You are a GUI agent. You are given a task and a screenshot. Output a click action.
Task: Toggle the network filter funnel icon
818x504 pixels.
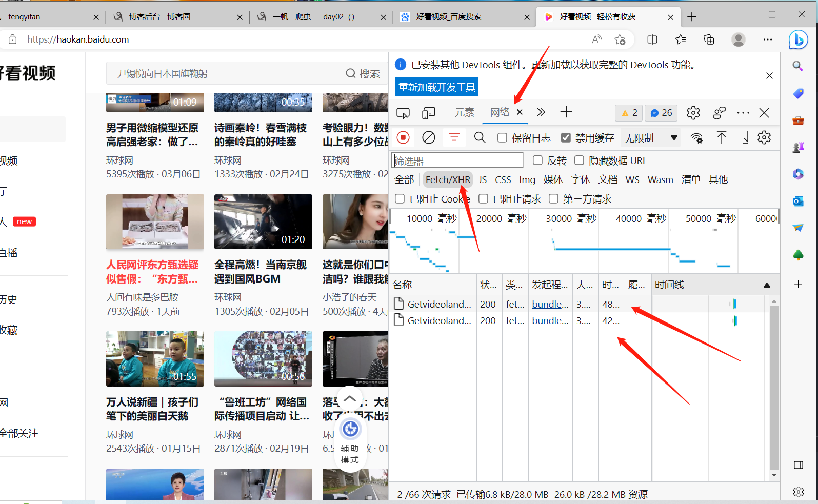454,137
